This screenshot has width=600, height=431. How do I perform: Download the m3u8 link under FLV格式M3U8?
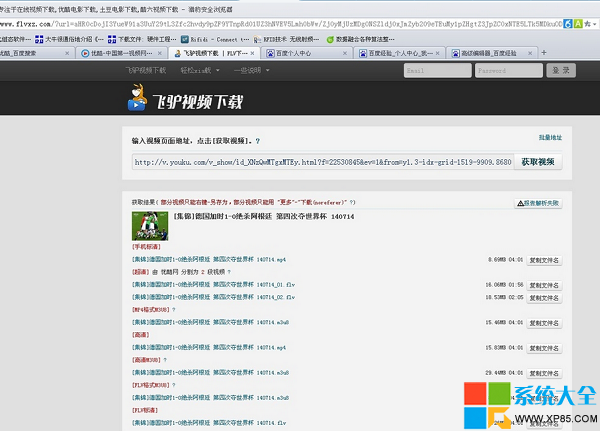(210, 398)
